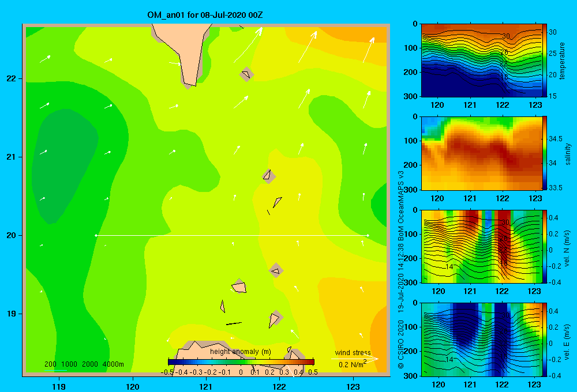Click the "33.5" salinity scale value

click(x=555, y=187)
